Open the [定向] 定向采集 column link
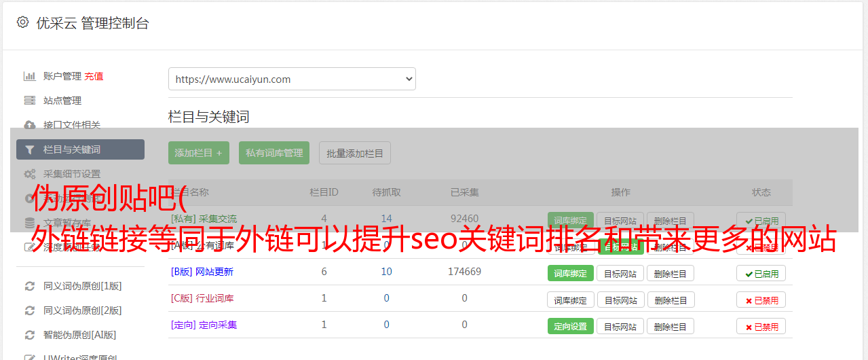 [x=204, y=325]
